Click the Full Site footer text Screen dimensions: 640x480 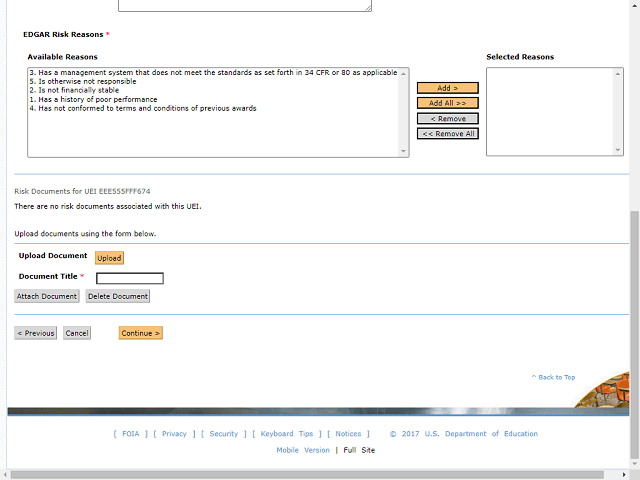click(x=359, y=450)
